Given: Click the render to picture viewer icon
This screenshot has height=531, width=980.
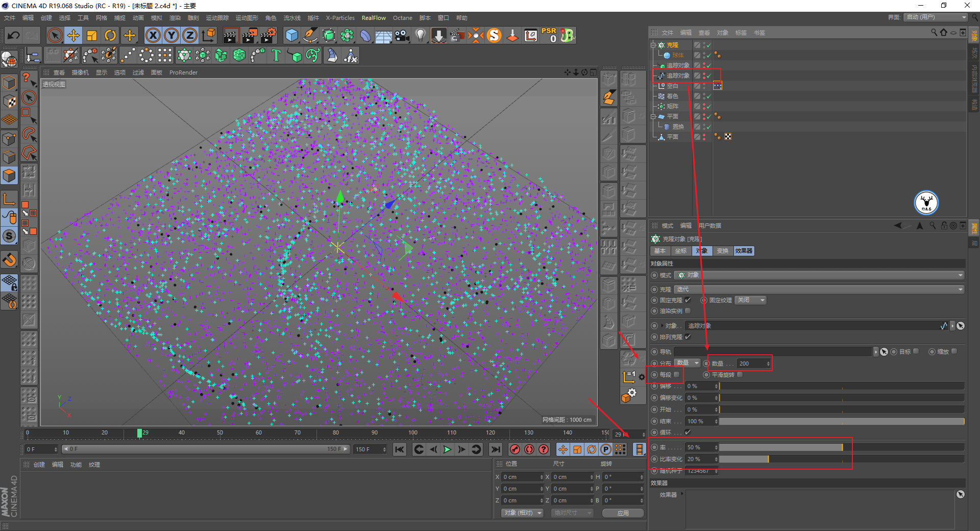Looking at the screenshot, I should pyautogui.click(x=249, y=35).
